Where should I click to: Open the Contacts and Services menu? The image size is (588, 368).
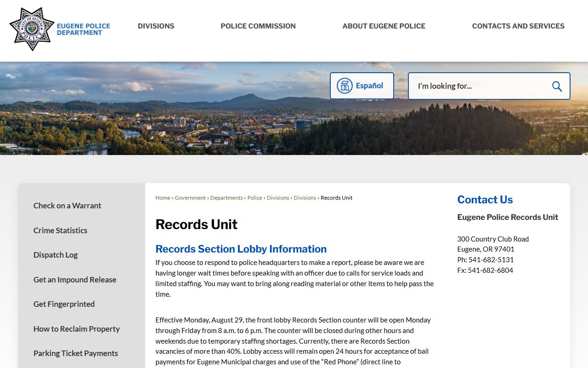point(518,26)
